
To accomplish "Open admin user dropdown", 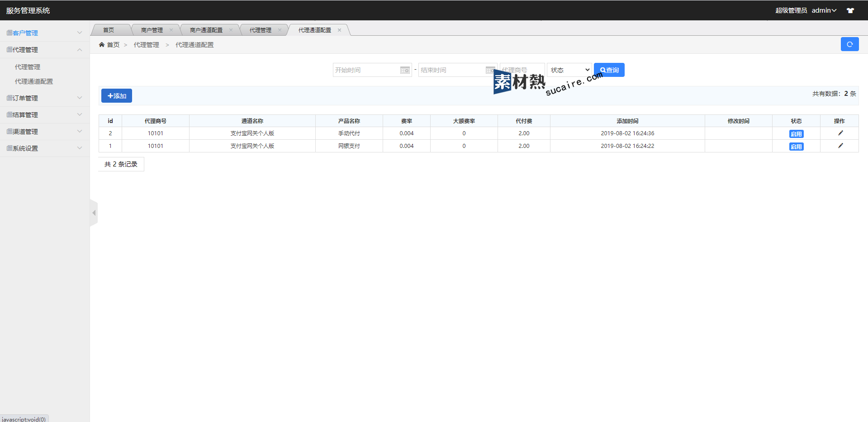I will tap(824, 10).
